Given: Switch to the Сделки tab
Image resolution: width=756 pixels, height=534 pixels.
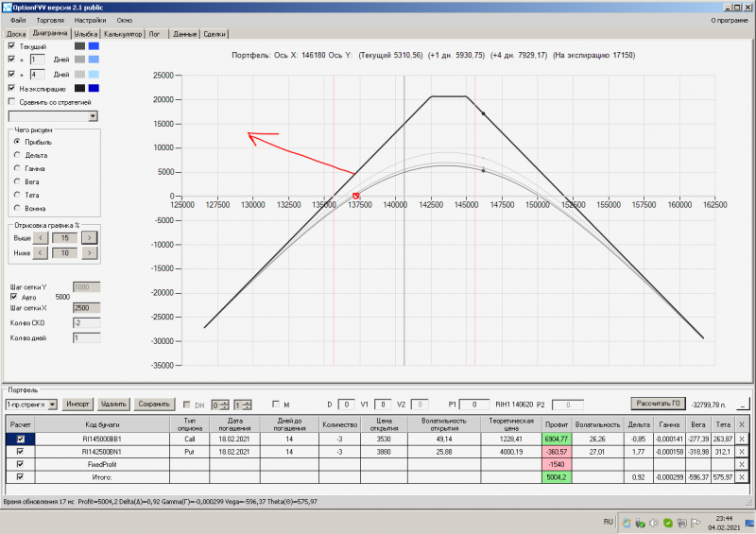Looking at the screenshot, I should (x=215, y=34).
